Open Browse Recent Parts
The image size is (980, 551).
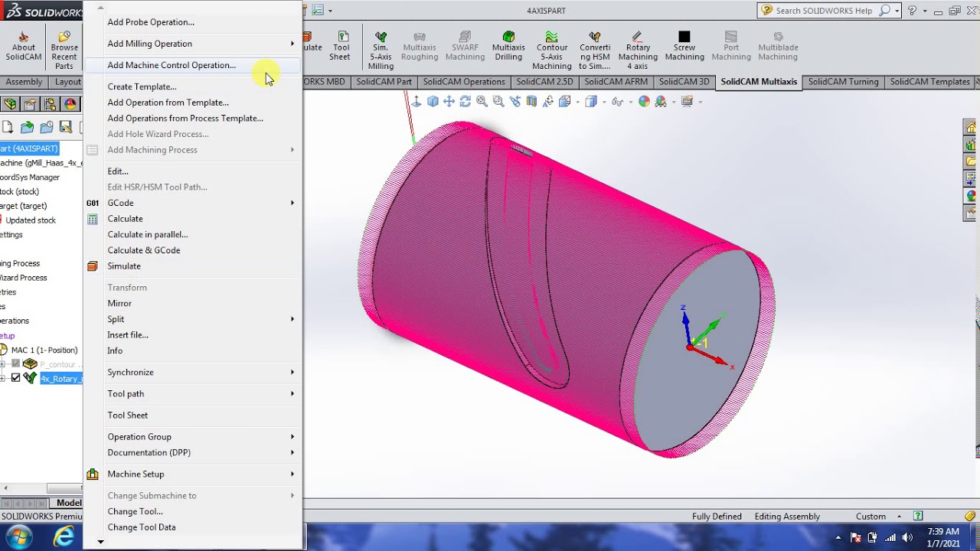click(x=64, y=51)
